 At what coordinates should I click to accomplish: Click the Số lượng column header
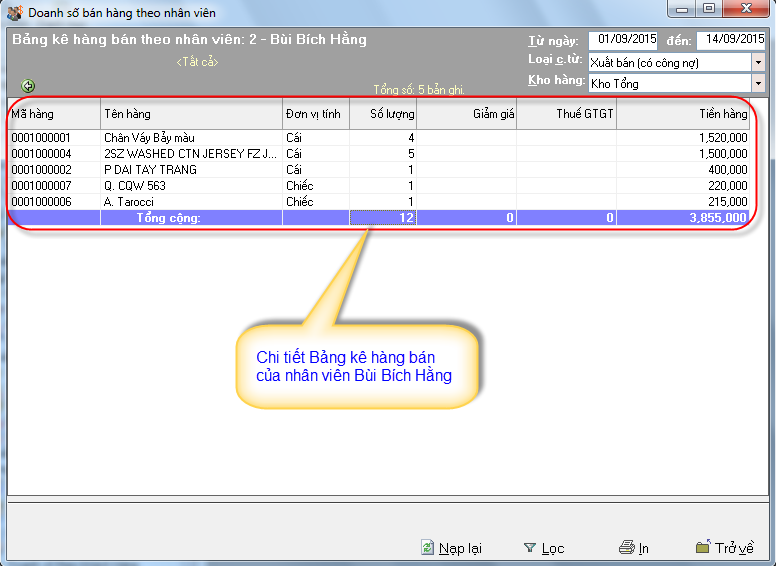pyautogui.click(x=383, y=114)
